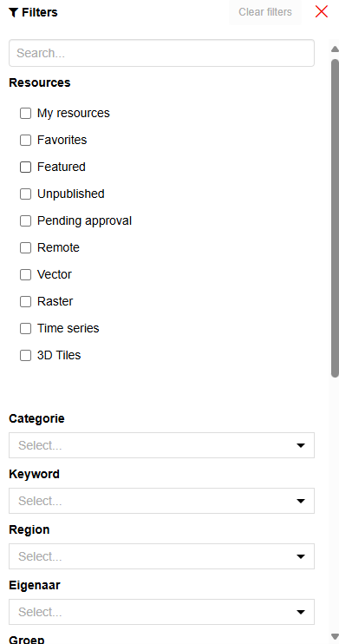Click the funnel filter icon
This screenshot has width=339, height=644.
click(14, 13)
